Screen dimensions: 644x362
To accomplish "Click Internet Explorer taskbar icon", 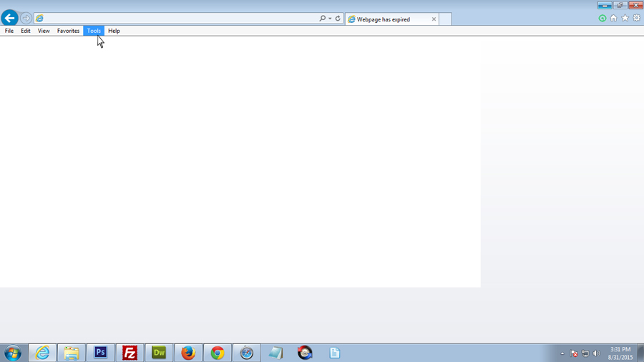I will (42, 353).
